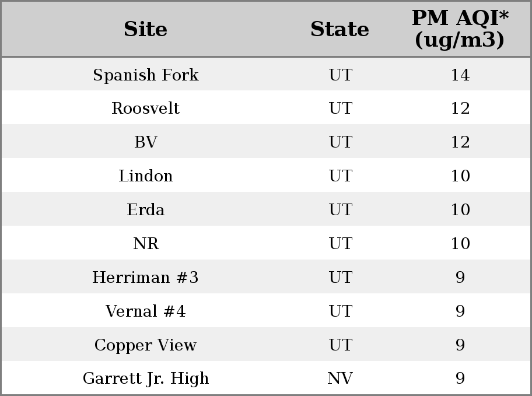The height and width of the screenshot is (396, 532).
Task: Click the Site column header
Action: 145,29
